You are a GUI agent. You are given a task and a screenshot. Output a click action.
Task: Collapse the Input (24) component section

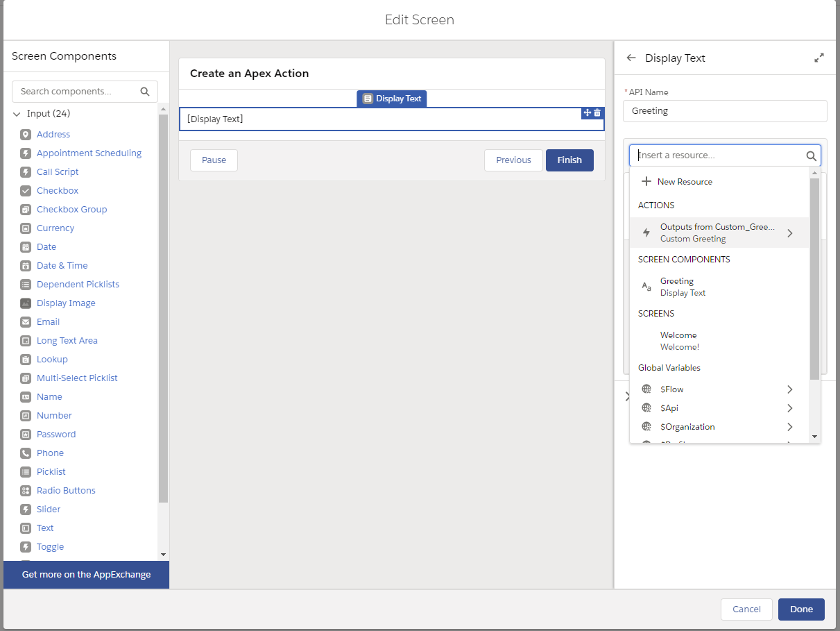(x=17, y=113)
